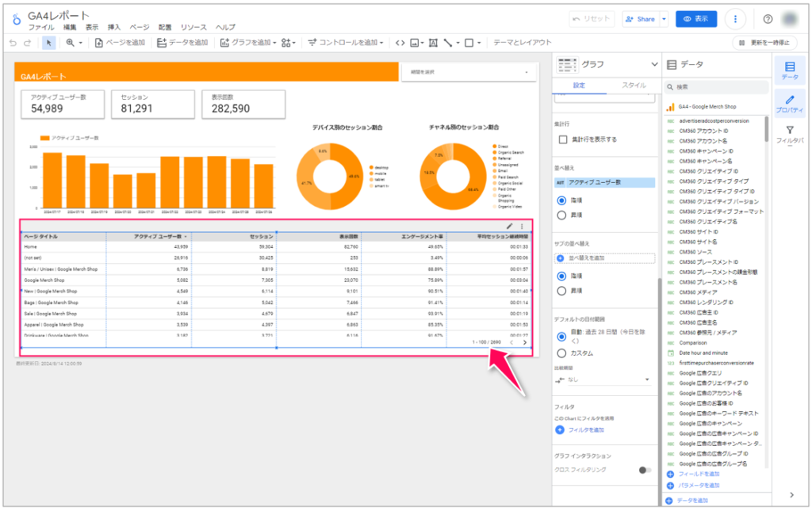Viewport: 812px width, 511px height.
Task: Click the 検索 field search box
Action: click(x=716, y=87)
